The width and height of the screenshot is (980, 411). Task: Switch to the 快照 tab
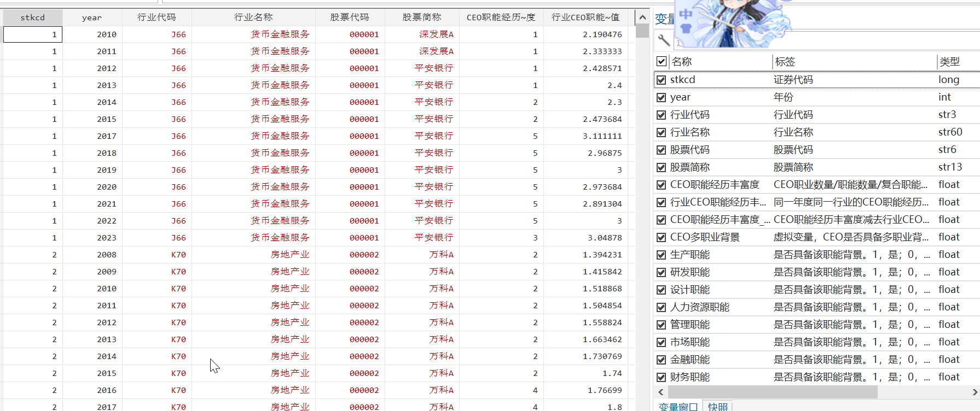(x=717, y=407)
